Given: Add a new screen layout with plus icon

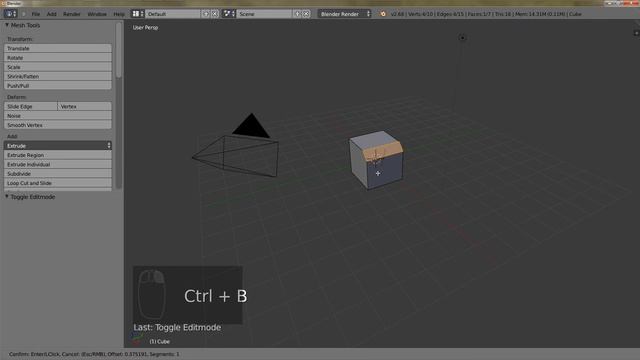Looking at the screenshot, I should tap(206, 14).
